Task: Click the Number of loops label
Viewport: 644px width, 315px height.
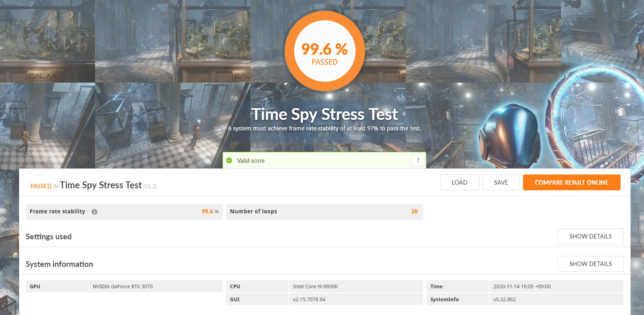Action: click(253, 211)
